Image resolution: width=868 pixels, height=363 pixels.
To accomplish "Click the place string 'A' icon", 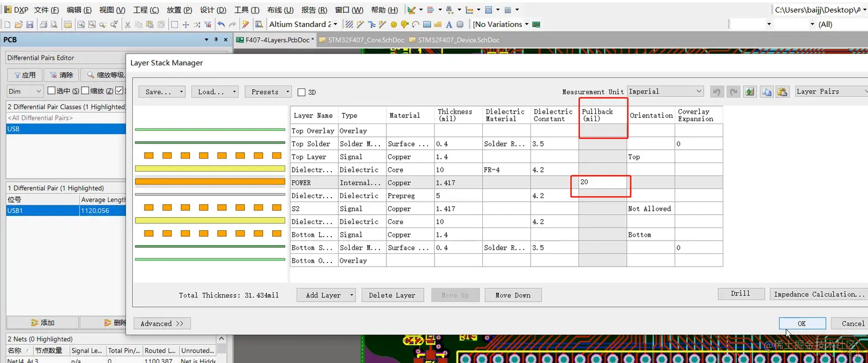I will (x=449, y=25).
